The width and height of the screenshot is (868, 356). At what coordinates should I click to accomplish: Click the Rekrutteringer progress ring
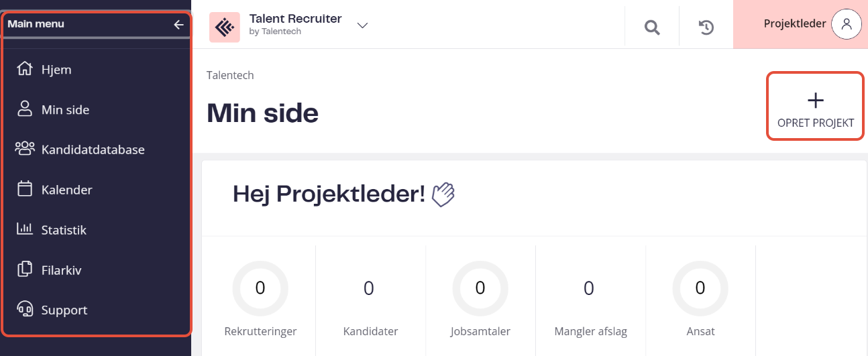[260, 288]
